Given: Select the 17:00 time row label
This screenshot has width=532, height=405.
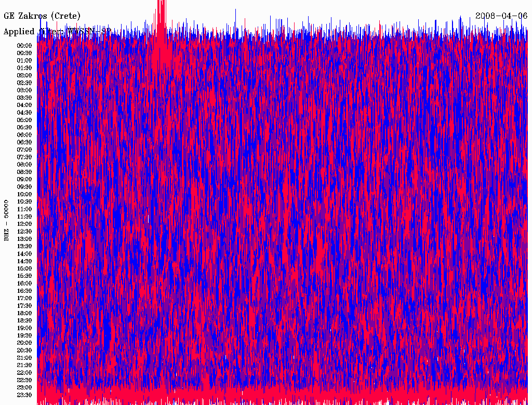Looking at the screenshot, I should 24,299.
